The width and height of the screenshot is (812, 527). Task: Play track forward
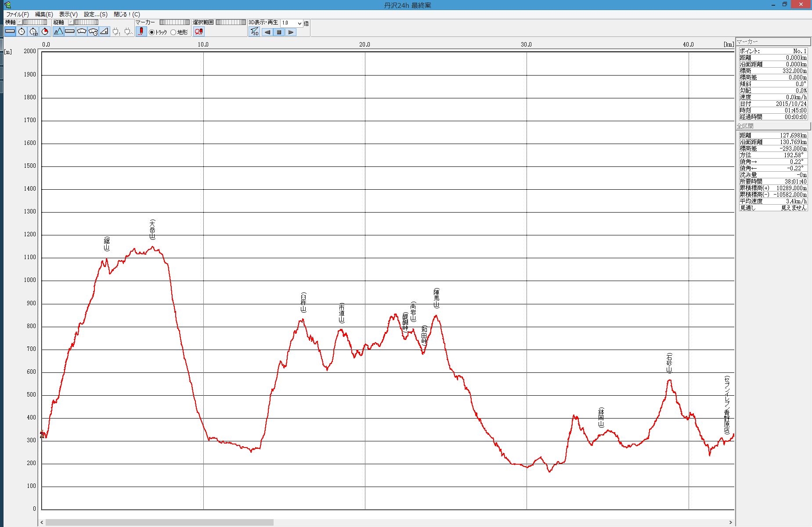tap(291, 32)
